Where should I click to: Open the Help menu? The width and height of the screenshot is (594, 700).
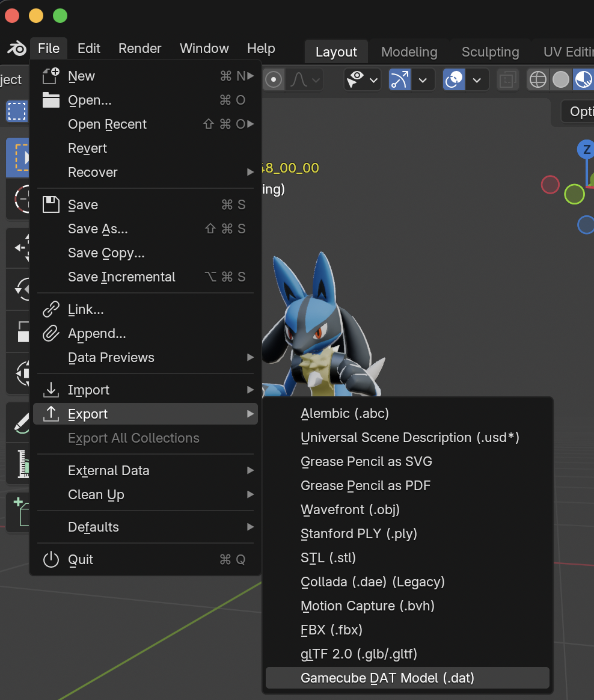261,48
